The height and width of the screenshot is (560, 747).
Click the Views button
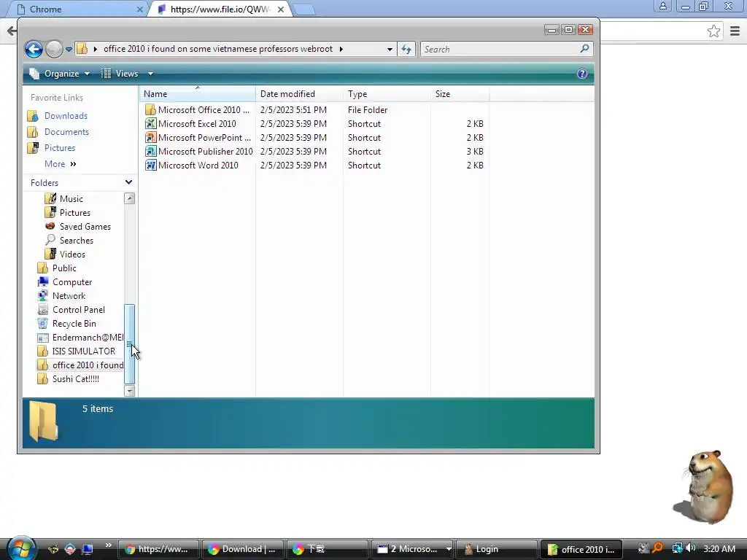pyautogui.click(x=120, y=74)
